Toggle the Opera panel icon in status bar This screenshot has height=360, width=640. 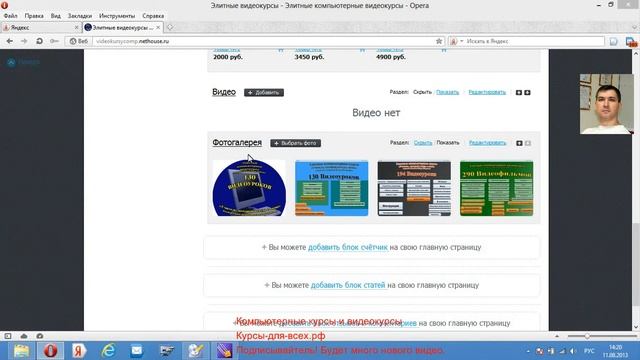(8, 336)
